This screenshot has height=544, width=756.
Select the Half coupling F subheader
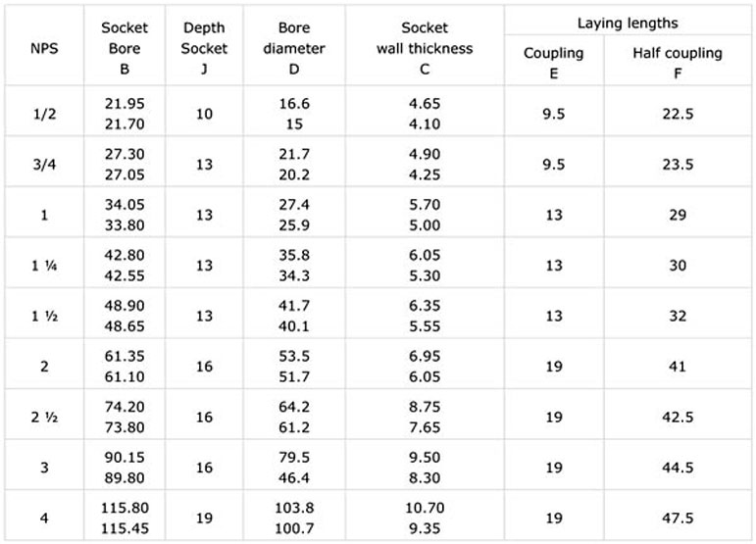(x=678, y=63)
